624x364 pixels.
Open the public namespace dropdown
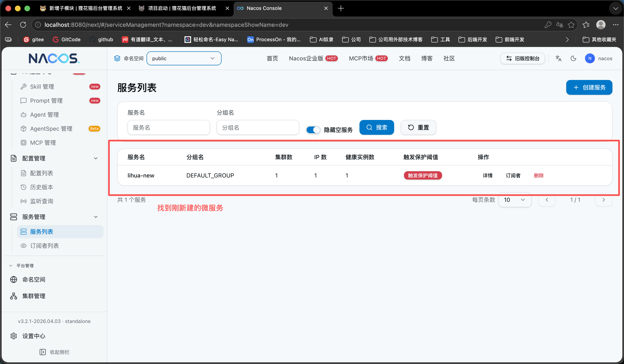point(184,58)
